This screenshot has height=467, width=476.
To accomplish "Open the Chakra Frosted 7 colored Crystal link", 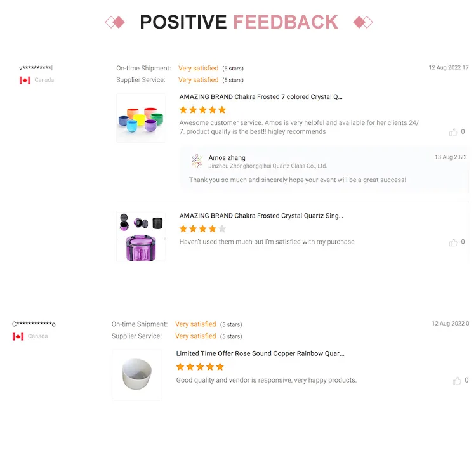I will pyautogui.click(x=261, y=97).
